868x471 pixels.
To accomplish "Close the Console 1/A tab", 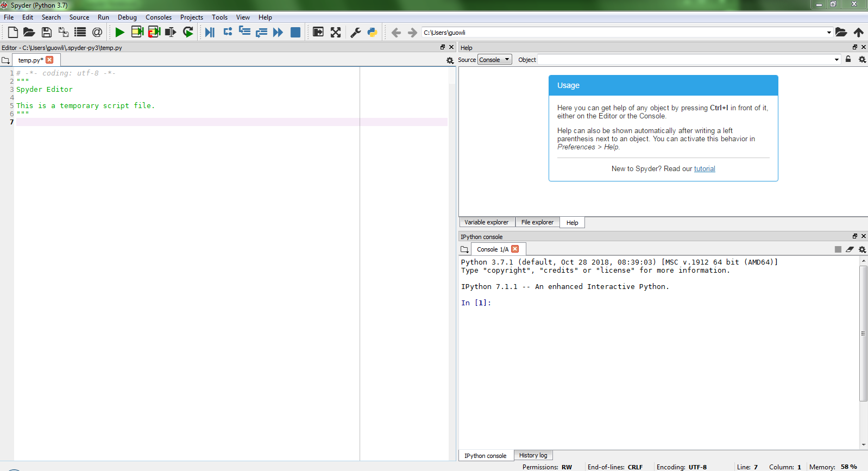I will 515,249.
